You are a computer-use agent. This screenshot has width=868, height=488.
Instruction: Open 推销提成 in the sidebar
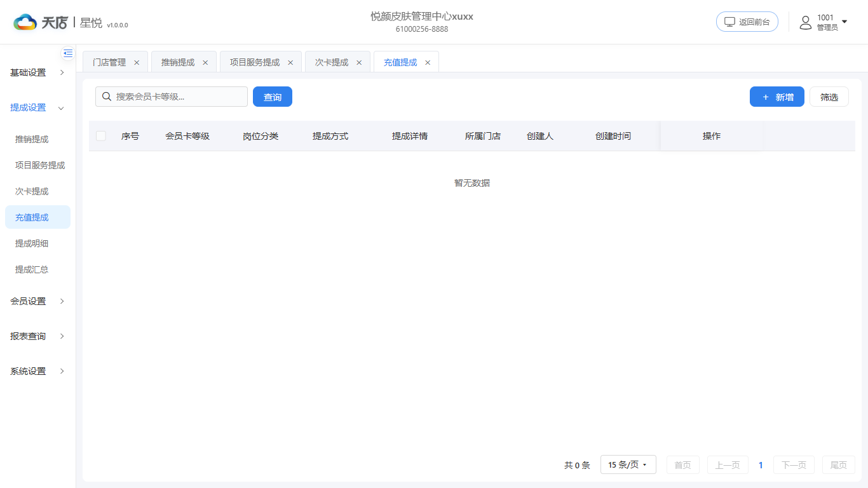37,139
